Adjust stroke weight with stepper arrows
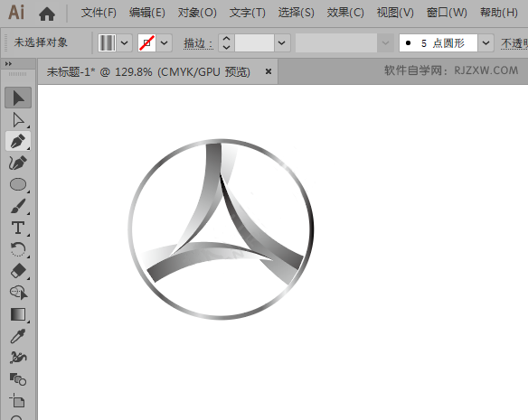Viewport: 528px width, 420px height. [226, 42]
